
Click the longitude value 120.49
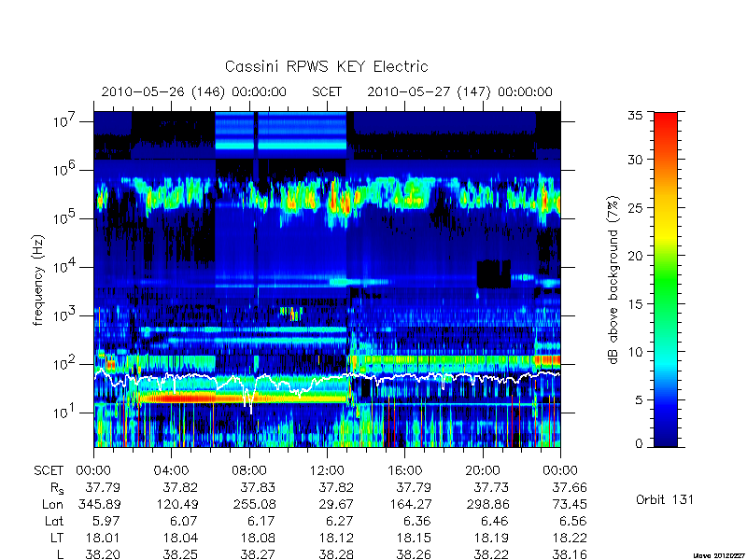176,504
